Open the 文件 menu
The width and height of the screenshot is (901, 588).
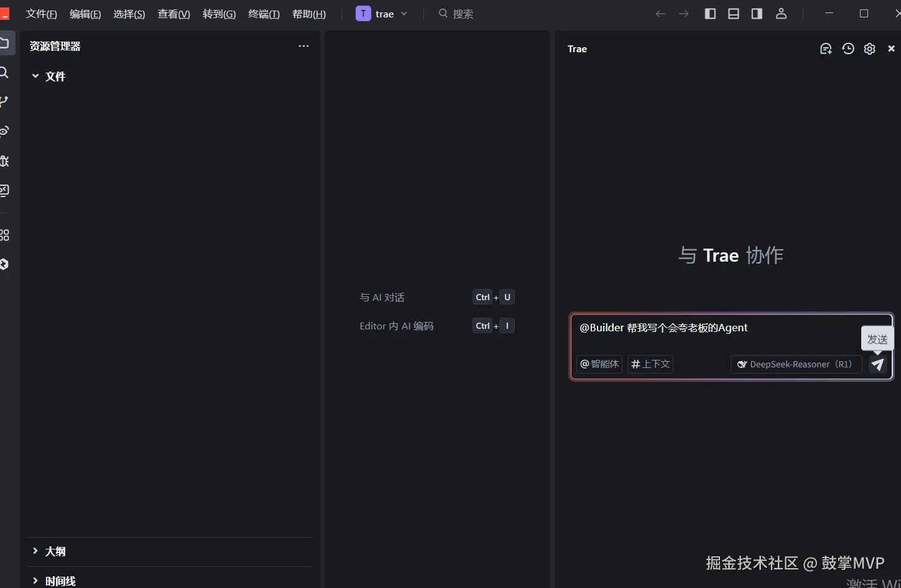point(40,13)
